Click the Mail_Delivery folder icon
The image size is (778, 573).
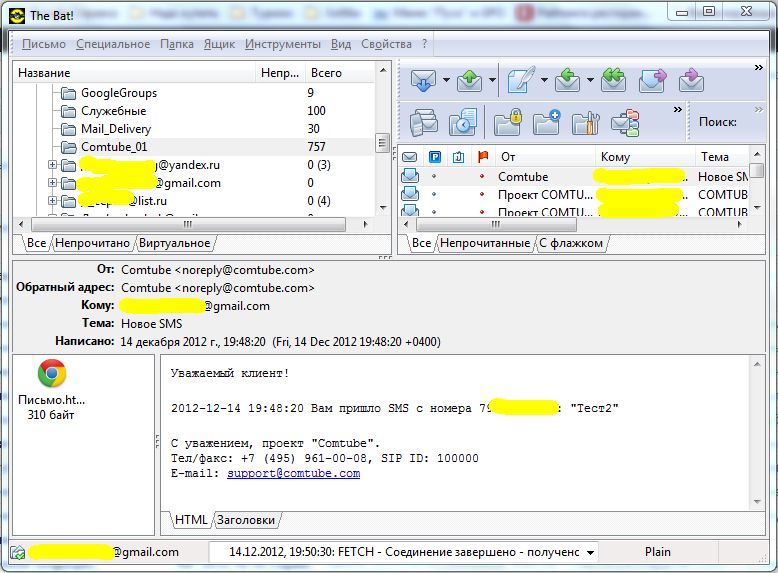pos(68,129)
